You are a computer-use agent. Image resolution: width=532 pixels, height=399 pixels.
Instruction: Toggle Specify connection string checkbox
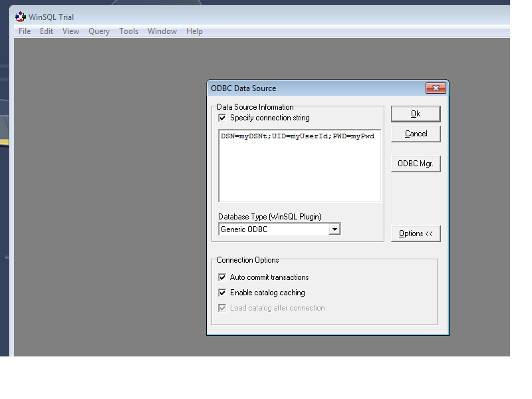[222, 118]
